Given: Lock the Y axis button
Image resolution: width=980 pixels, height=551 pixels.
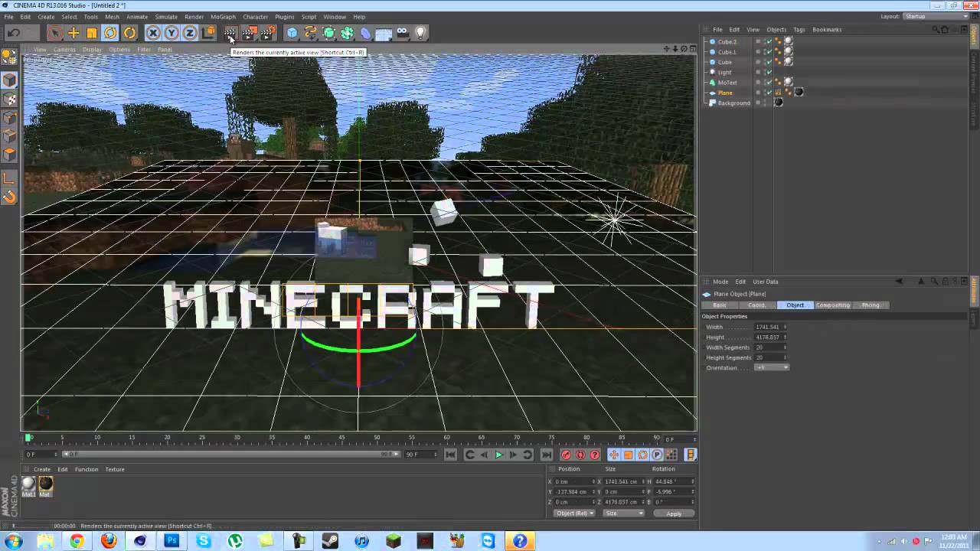Looking at the screenshot, I should (x=171, y=33).
